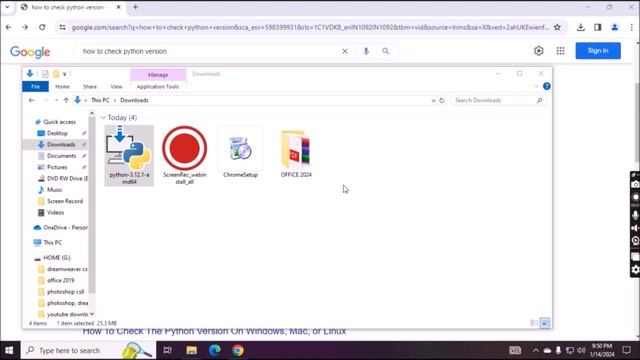Open quick access toolbar customize dropdown
Screen dimensions: 640x360
[x=64, y=74]
